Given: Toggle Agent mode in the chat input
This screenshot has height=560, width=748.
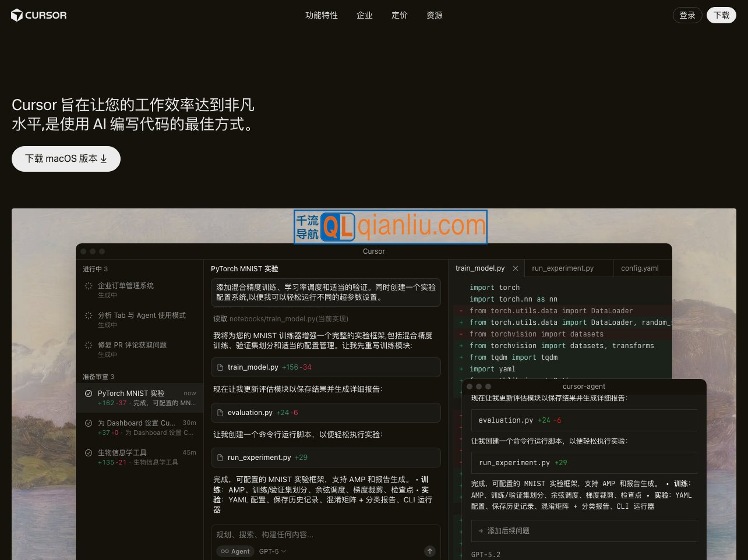Looking at the screenshot, I should click(235, 551).
